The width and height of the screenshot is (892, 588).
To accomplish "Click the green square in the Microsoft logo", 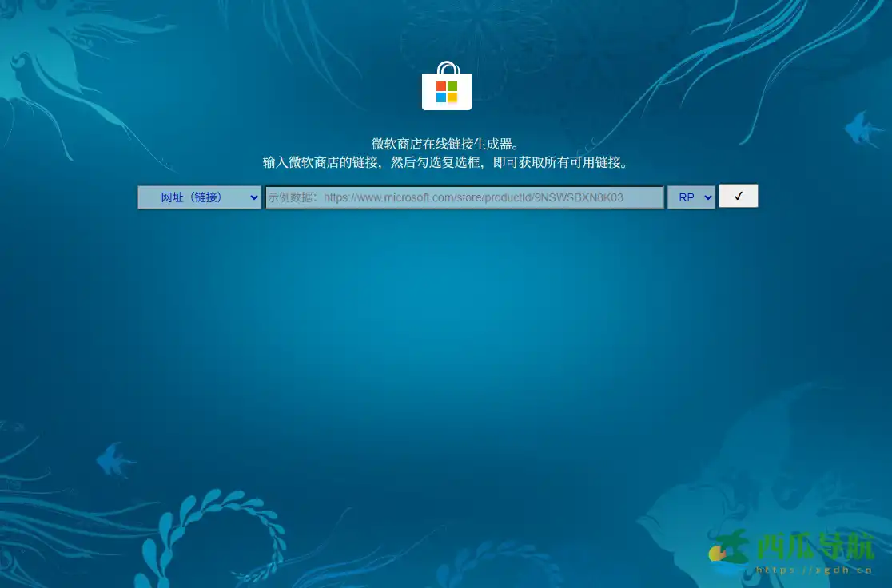I will tap(452, 86).
